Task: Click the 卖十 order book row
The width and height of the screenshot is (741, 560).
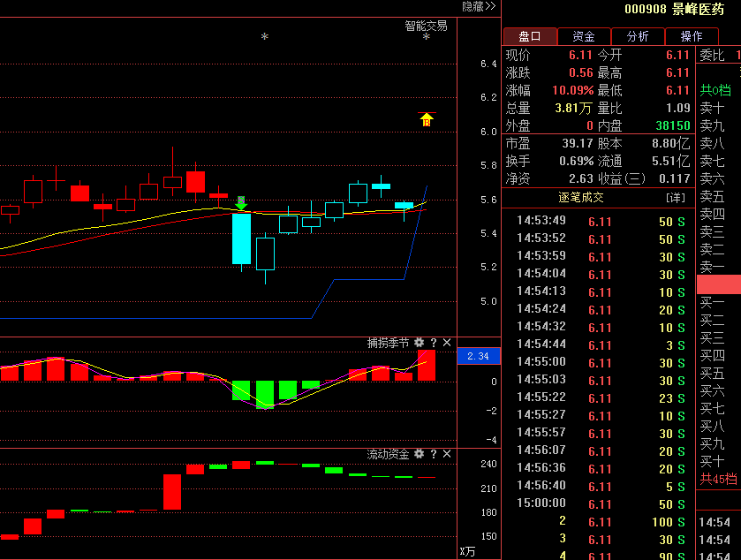Action: point(719,109)
